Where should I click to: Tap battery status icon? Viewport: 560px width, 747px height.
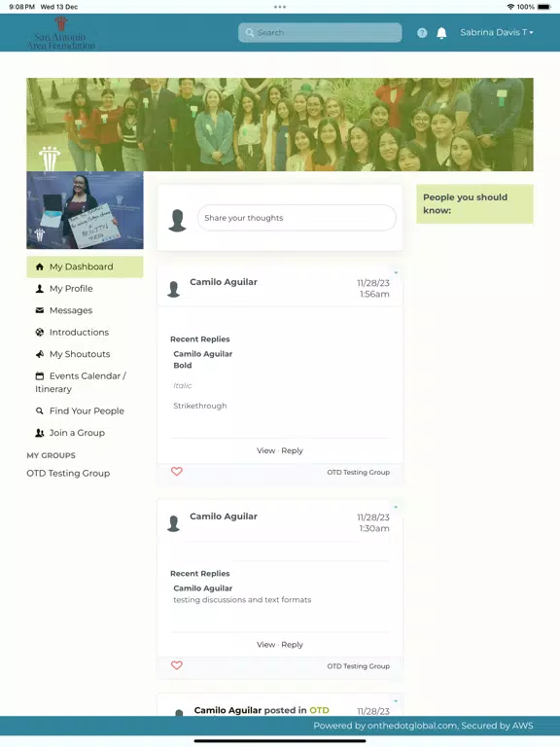(543, 7)
